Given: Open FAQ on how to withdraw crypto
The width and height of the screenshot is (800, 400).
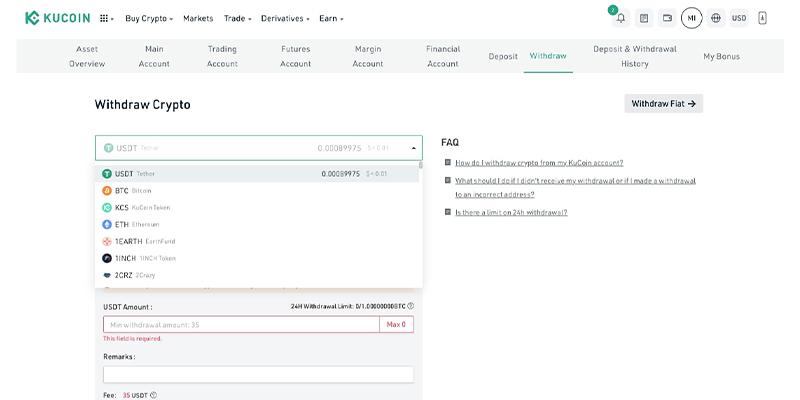Looking at the screenshot, I should coord(539,163).
